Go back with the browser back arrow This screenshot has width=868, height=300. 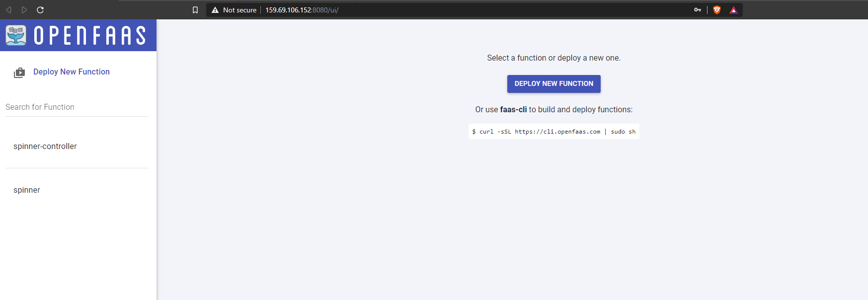pyautogui.click(x=8, y=10)
